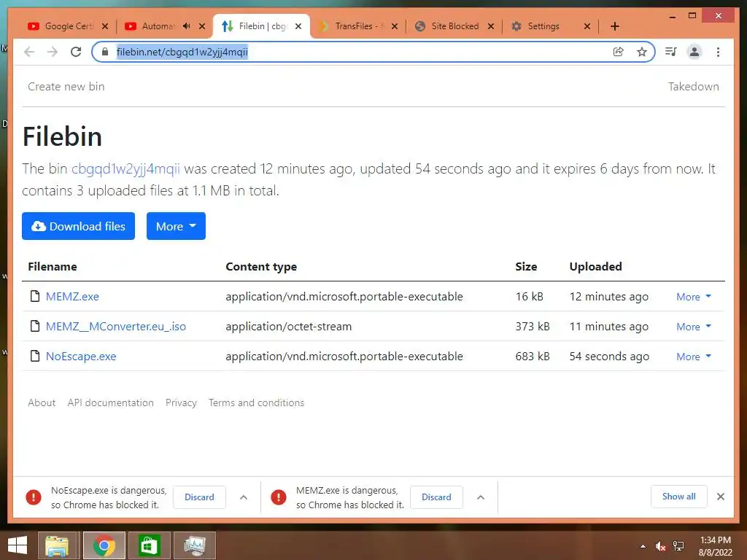Open the About footer link
Image resolution: width=747 pixels, height=560 pixels.
(42, 402)
